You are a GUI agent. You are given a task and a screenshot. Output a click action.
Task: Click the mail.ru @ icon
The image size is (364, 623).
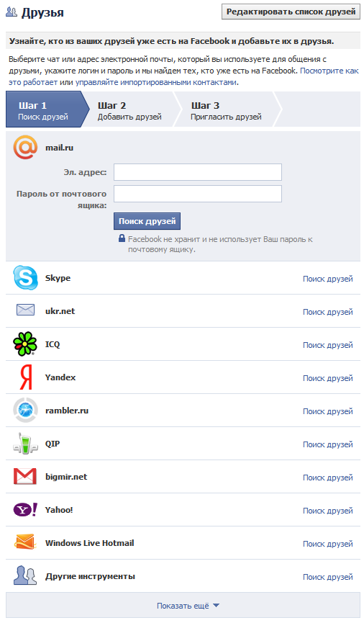(x=25, y=148)
